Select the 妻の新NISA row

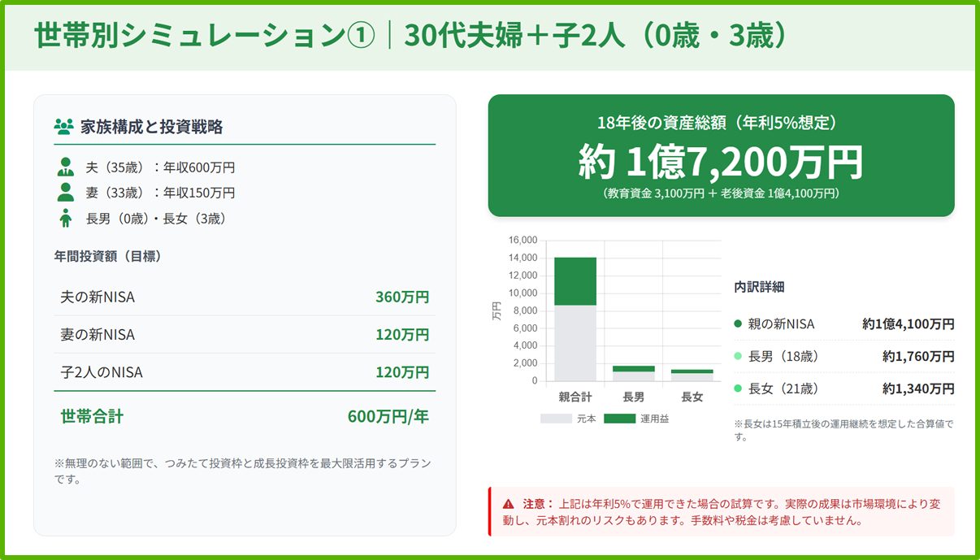coord(244,335)
